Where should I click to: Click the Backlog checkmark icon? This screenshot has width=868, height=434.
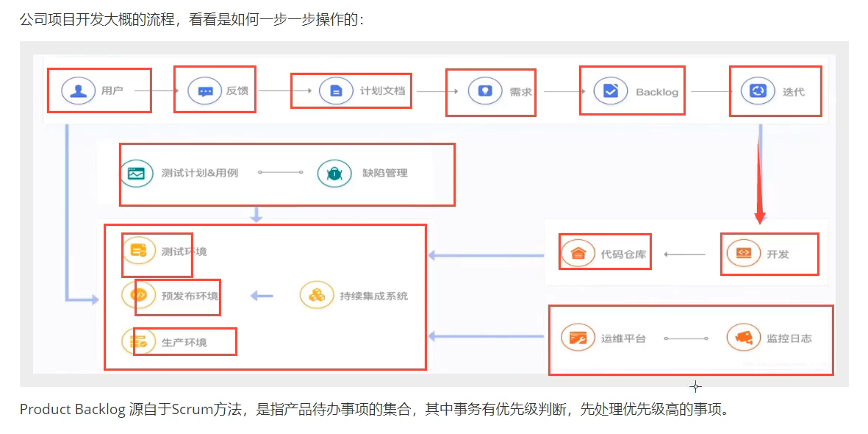point(611,90)
